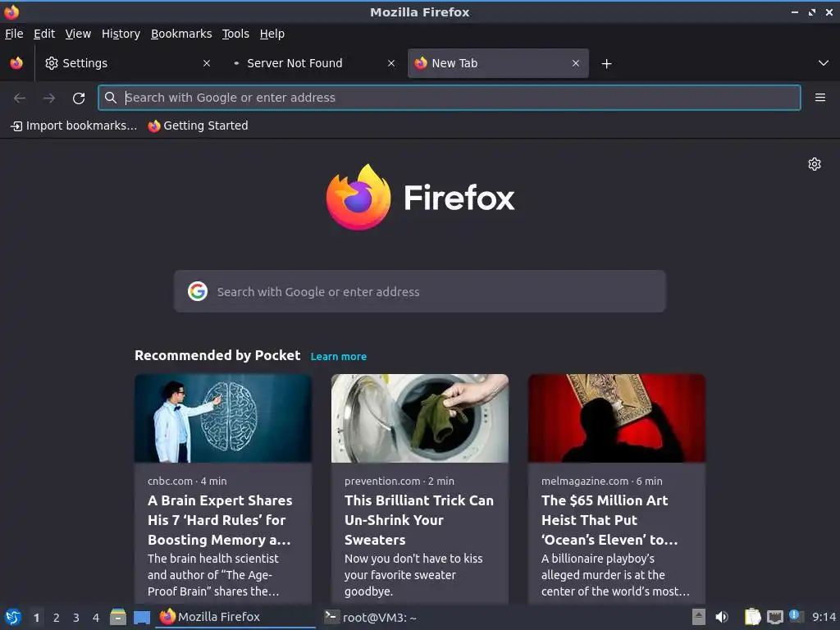
Task: Click the 'Recommended by Pocket' heading
Action: pos(217,356)
